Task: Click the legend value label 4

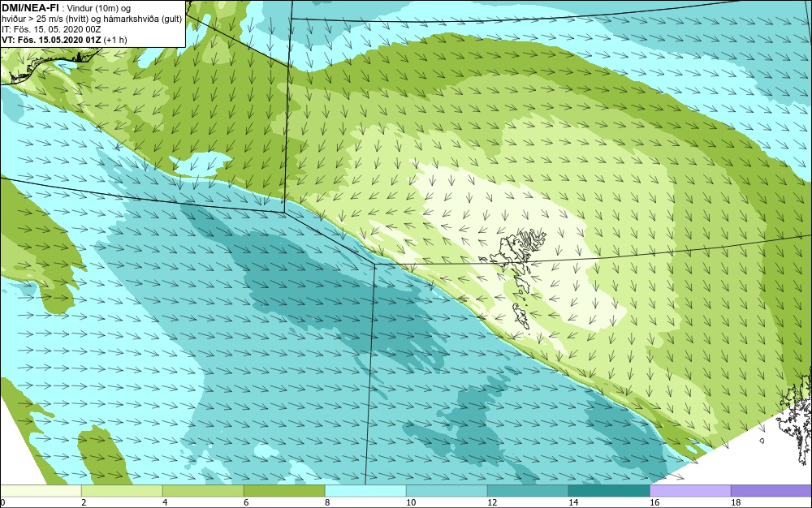Action: (165, 502)
